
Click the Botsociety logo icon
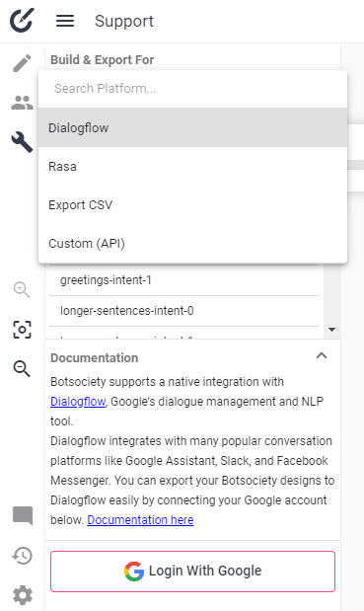click(x=22, y=21)
